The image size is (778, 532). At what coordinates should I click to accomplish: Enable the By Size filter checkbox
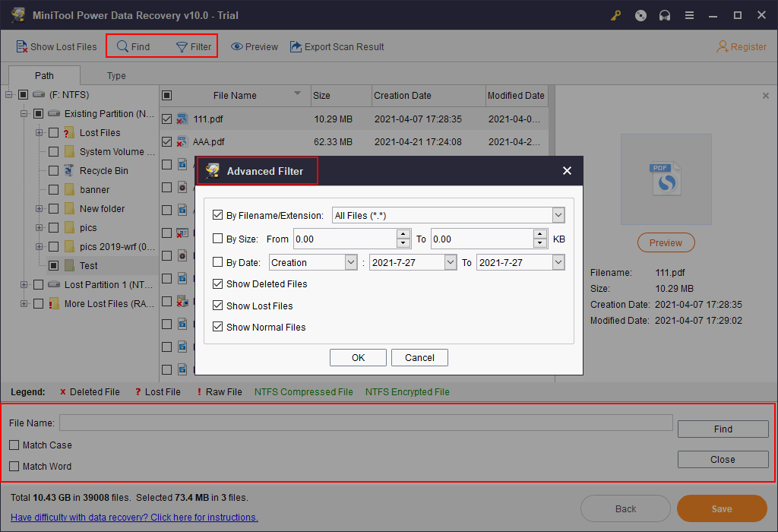pyautogui.click(x=217, y=239)
